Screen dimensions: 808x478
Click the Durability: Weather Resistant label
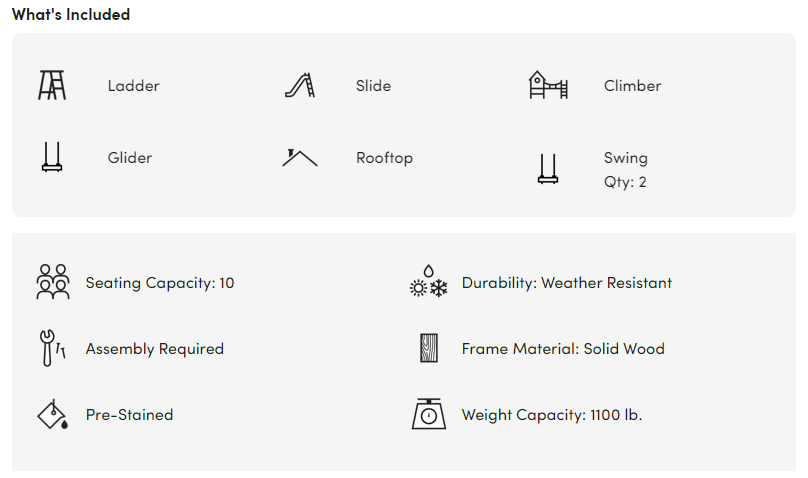567,283
